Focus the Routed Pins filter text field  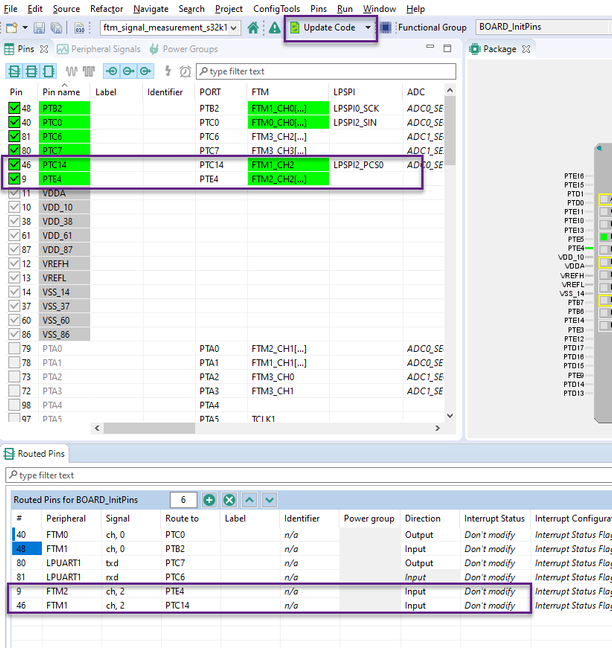(308, 475)
